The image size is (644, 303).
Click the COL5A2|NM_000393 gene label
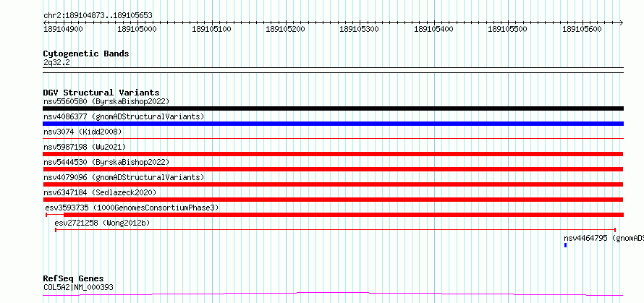[78, 287]
